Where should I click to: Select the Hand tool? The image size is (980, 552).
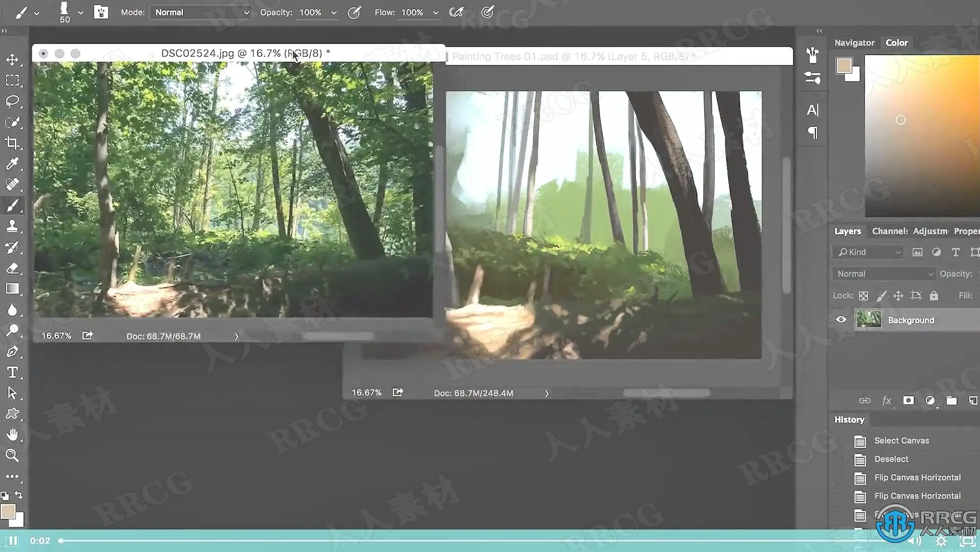12,434
